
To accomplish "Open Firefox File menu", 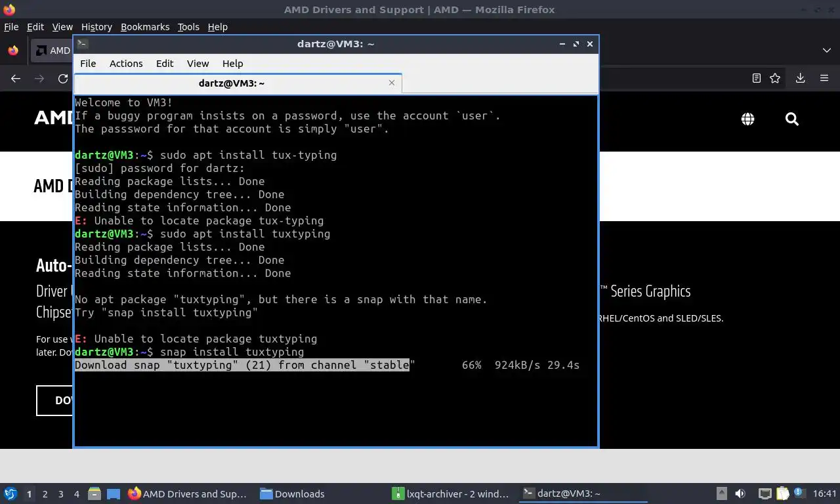I will pyautogui.click(x=11, y=27).
